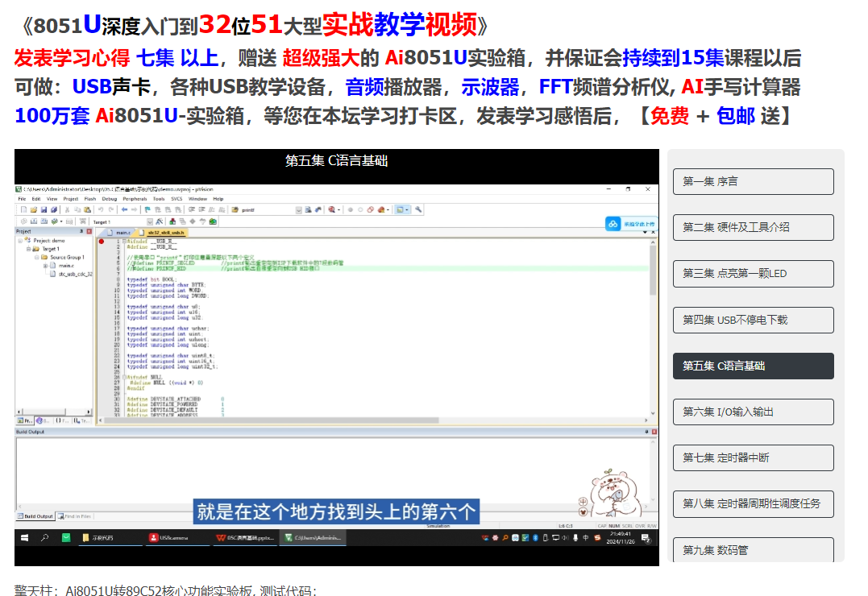Click the Configuration wrench icon
868x596 pixels.
[418, 209]
